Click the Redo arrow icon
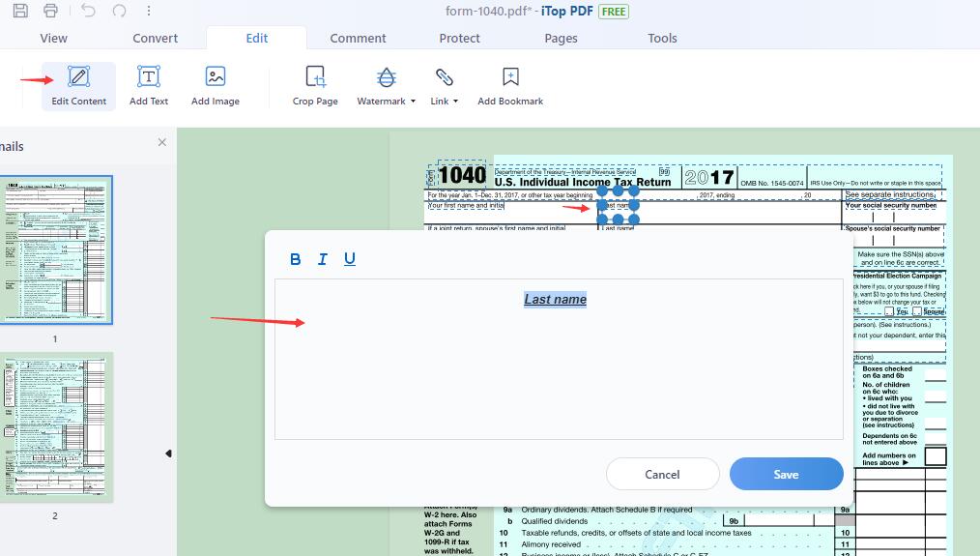Viewport: 980px width, 556px height. [x=119, y=11]
